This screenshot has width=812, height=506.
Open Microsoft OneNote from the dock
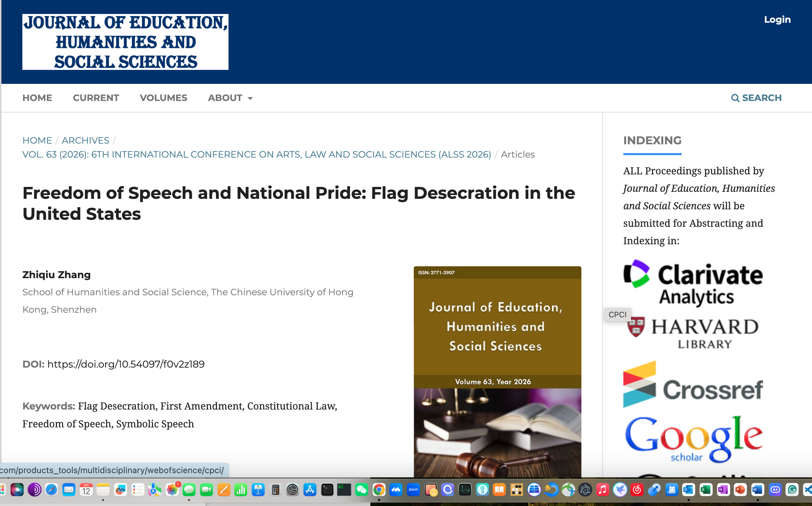723,490
